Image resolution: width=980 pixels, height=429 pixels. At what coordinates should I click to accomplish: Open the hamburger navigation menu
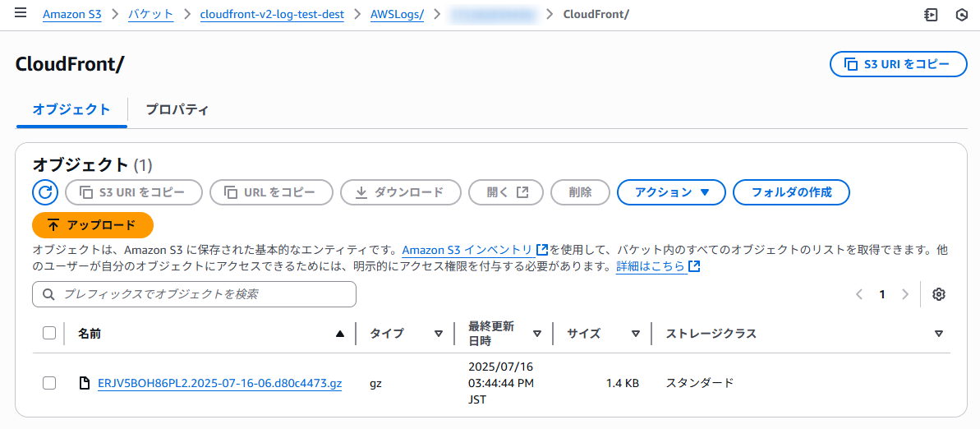(20, 14)
